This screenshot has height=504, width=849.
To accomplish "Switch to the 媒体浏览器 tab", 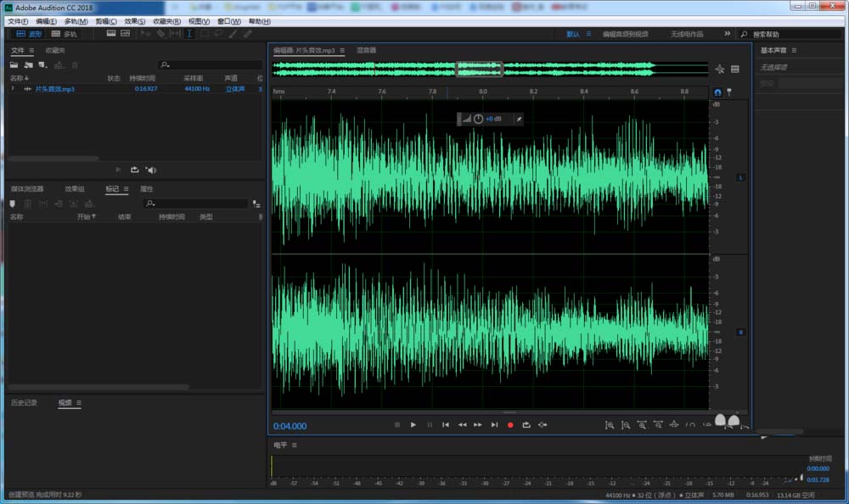I will pyautogui.click(x=26, y=188).
